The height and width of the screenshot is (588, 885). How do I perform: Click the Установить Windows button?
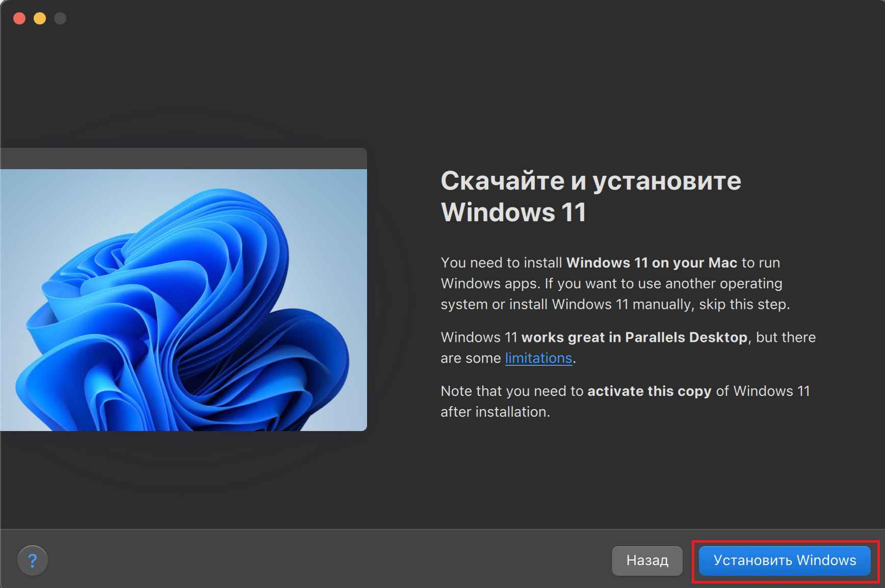click(x=785, y=560)
